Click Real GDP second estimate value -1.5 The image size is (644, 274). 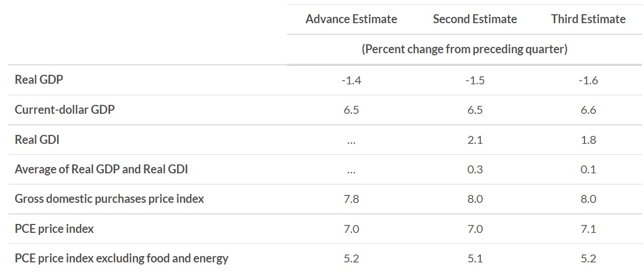[474, 81]
